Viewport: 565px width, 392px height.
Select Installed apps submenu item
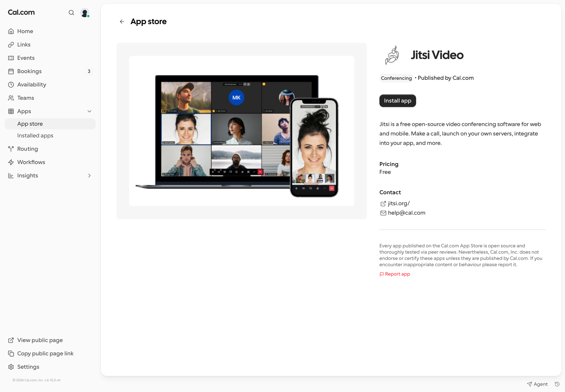click(x=50, y=136)
